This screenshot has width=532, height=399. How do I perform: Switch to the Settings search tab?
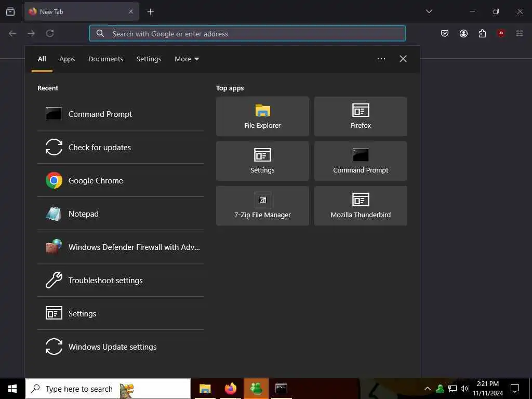click(149, 59)
